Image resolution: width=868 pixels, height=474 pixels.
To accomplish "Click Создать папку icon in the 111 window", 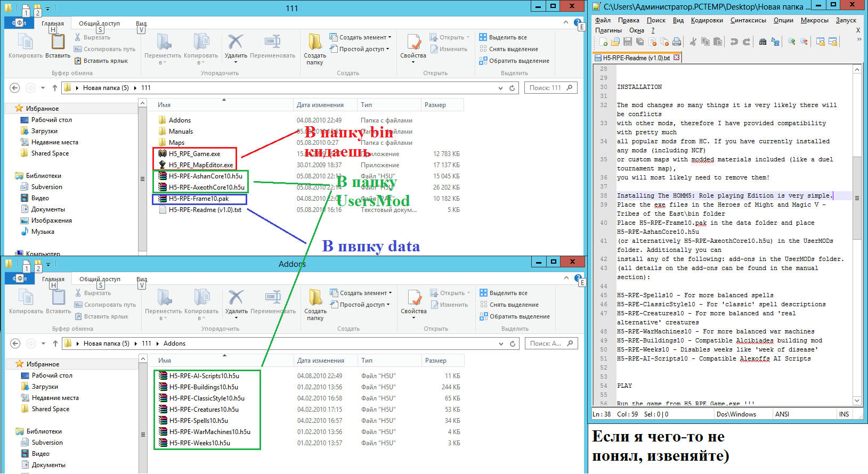I will click(x=314, y=48).
